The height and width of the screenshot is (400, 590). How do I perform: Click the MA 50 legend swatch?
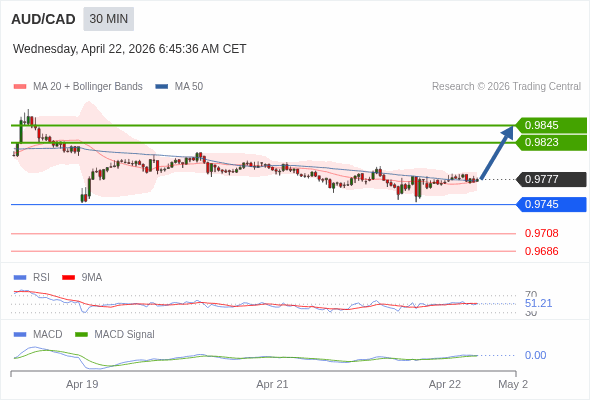pyautogui.click(x=162, y=87)
